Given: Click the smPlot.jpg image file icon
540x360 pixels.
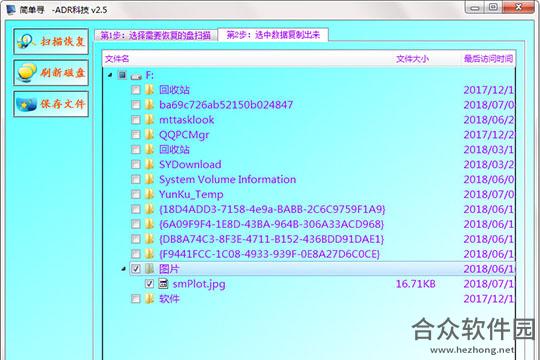Looking at the screenshot, I should point(163,284).
